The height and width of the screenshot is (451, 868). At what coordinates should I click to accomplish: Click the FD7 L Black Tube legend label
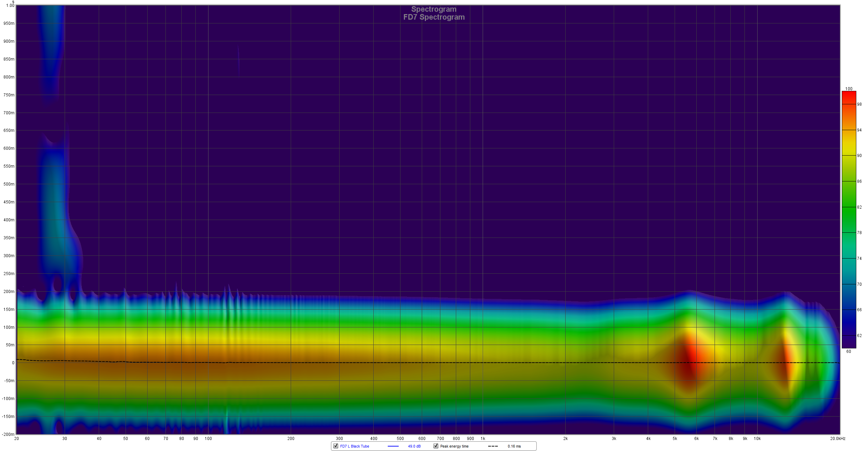(354, 446)
